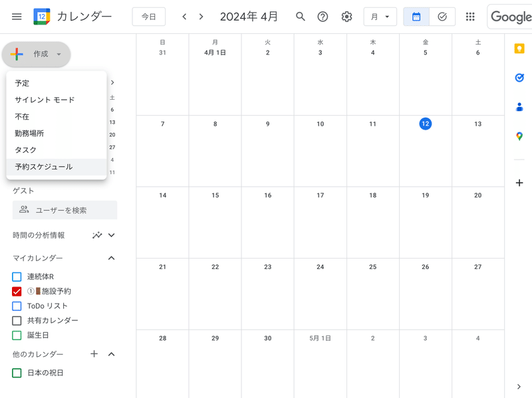Click the ゲスト label
This screenshot has height=398, width=532.
click(x=23, y=191)
